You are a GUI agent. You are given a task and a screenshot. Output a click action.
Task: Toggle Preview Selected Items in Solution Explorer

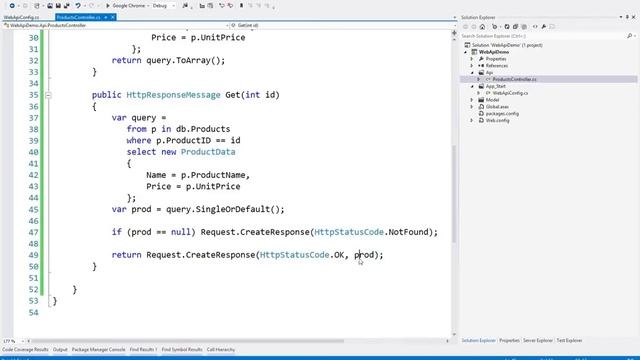click(552, 27)
